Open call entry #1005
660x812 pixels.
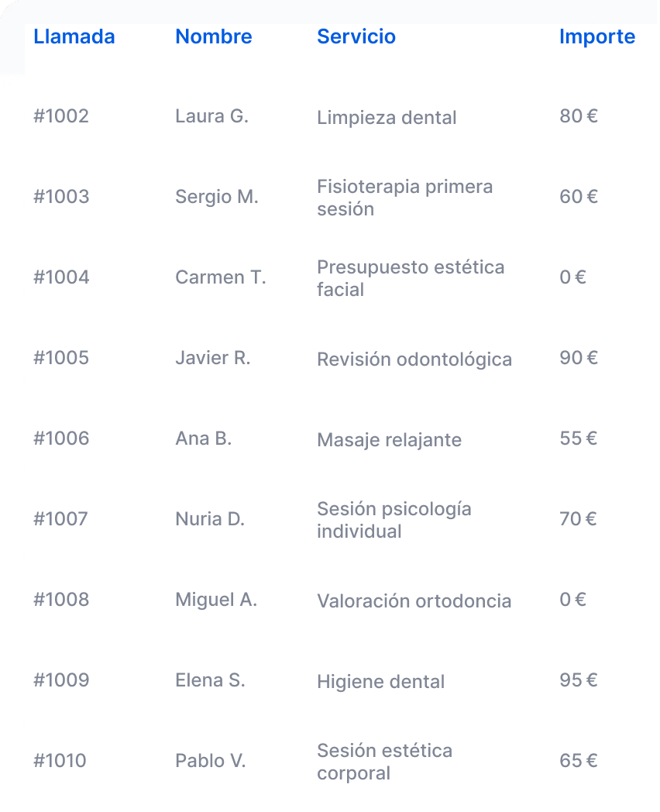(62, 358)
